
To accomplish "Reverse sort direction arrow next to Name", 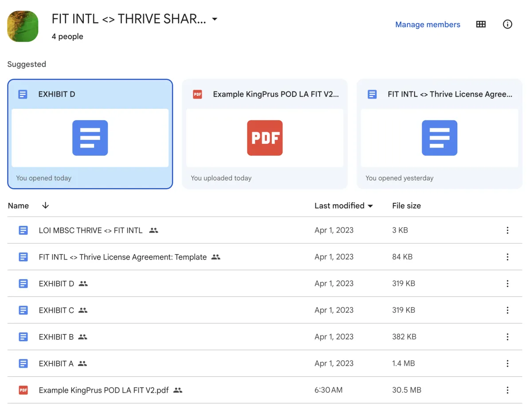I will 45,205.
